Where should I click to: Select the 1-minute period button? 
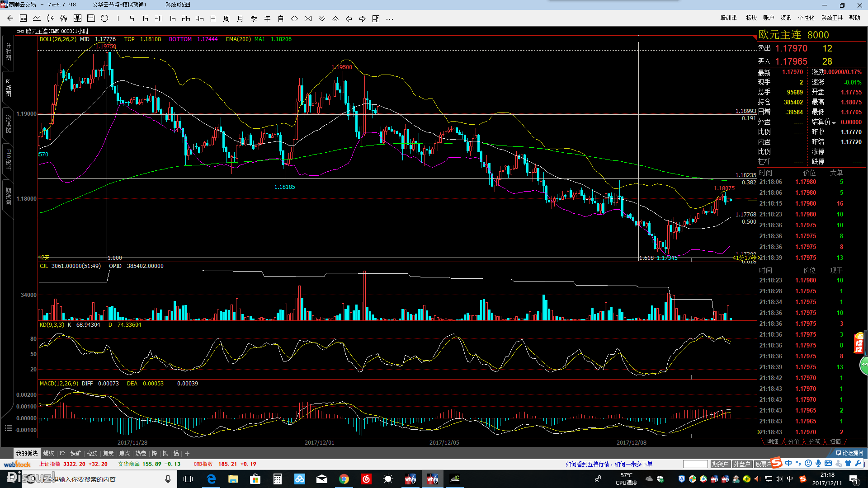(118, 19)
